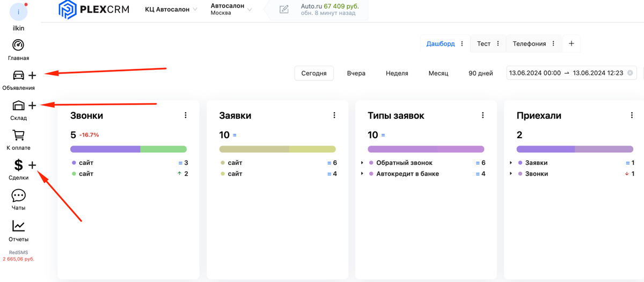Click the edit pencil icon near Auto.ru
Image resolution: width=644 pixels, height=282 pixels.
(284, 9)
